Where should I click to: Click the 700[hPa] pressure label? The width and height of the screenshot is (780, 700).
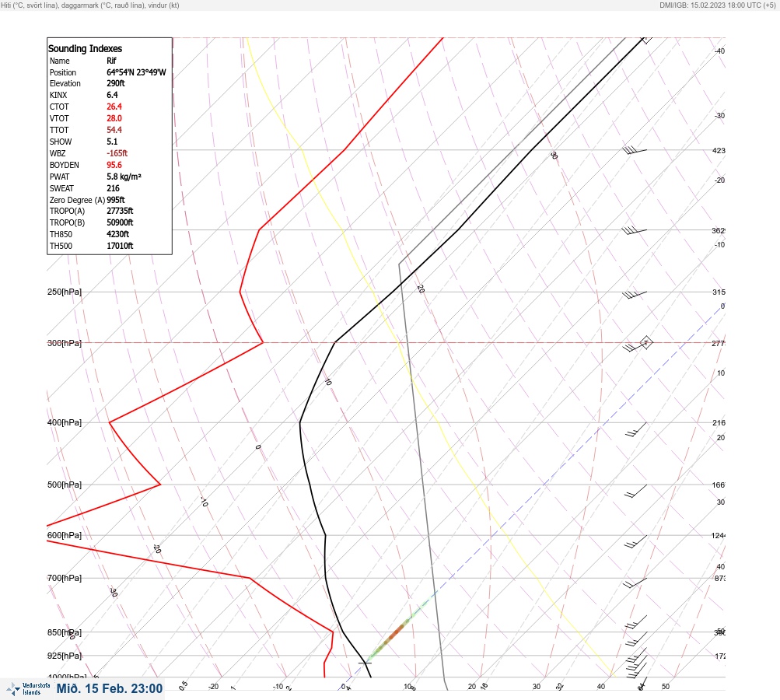(x=65, y=578)
